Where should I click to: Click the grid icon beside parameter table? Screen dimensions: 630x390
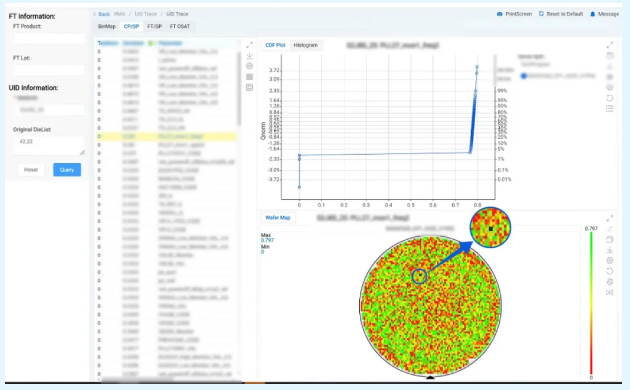point(249,77)
